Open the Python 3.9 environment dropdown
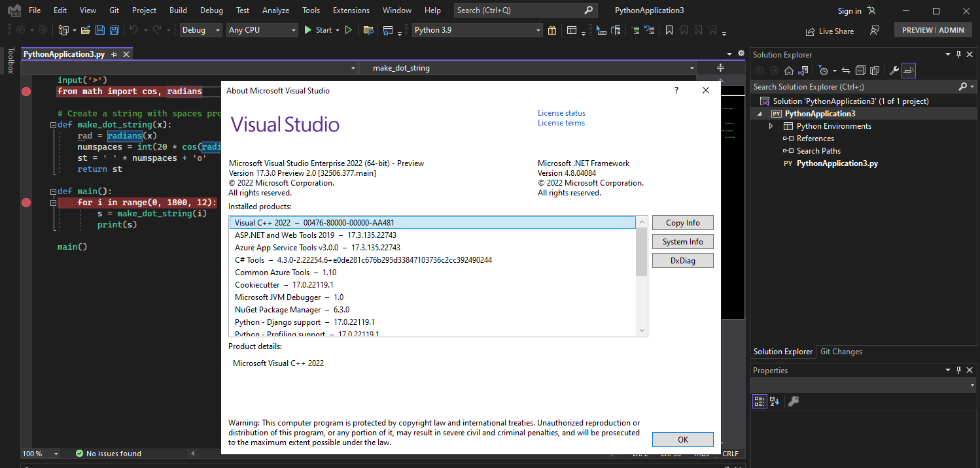Viewport: 980px width, 468px height. pos(478,30)
